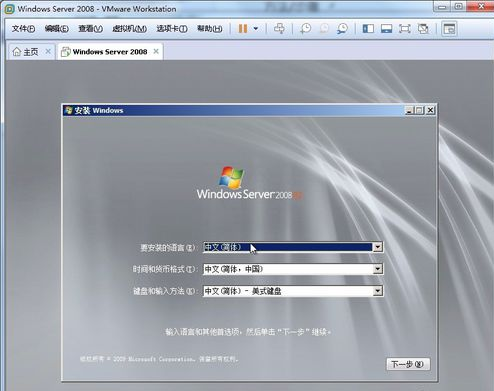Click the 时间和货币格式(T) label

tap(164, 269)
